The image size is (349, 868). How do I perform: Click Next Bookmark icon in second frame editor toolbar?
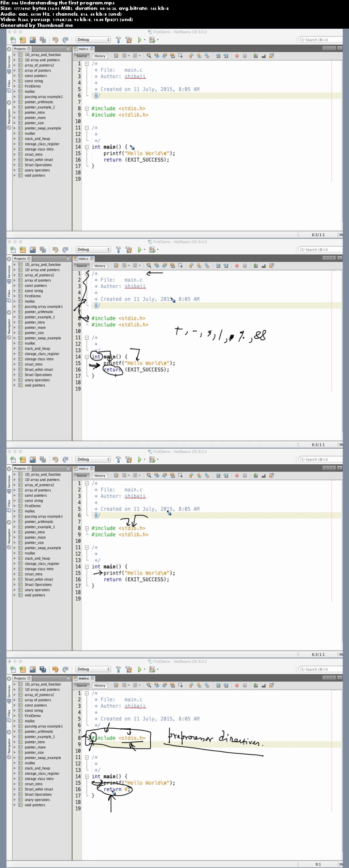[x=199, y=266]
